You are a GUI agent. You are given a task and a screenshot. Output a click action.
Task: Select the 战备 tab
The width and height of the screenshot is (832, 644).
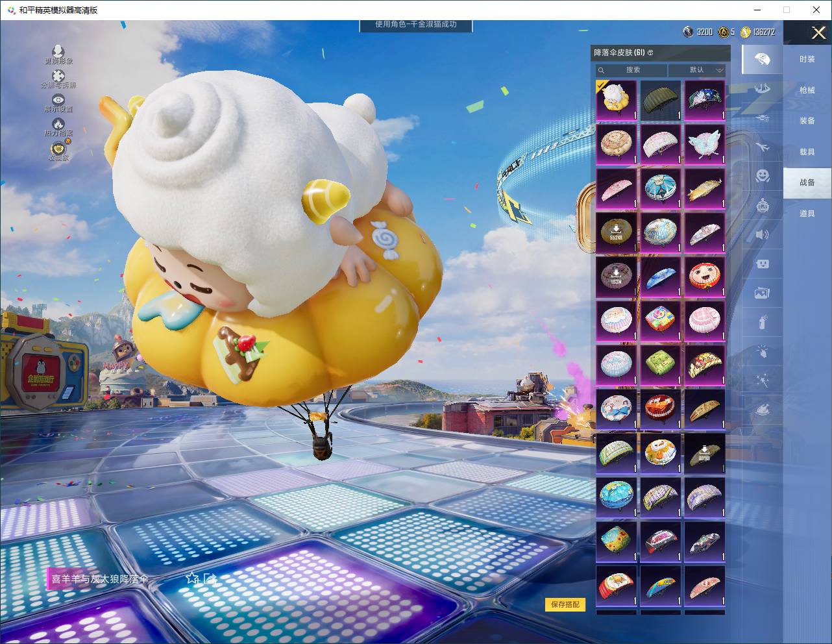(807, 182)
